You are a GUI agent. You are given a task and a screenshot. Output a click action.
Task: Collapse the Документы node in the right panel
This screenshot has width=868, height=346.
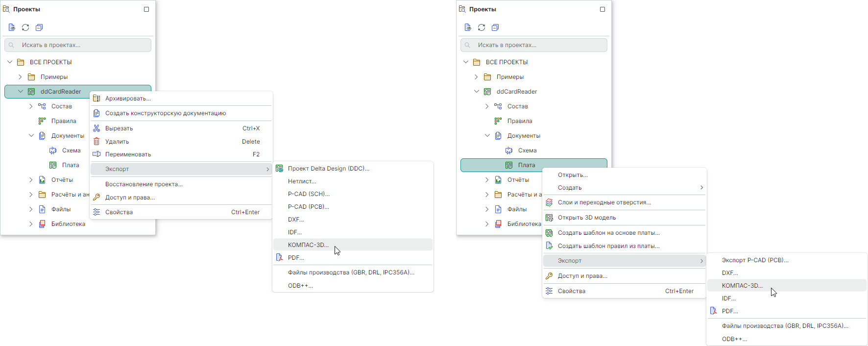pos(487,136)
